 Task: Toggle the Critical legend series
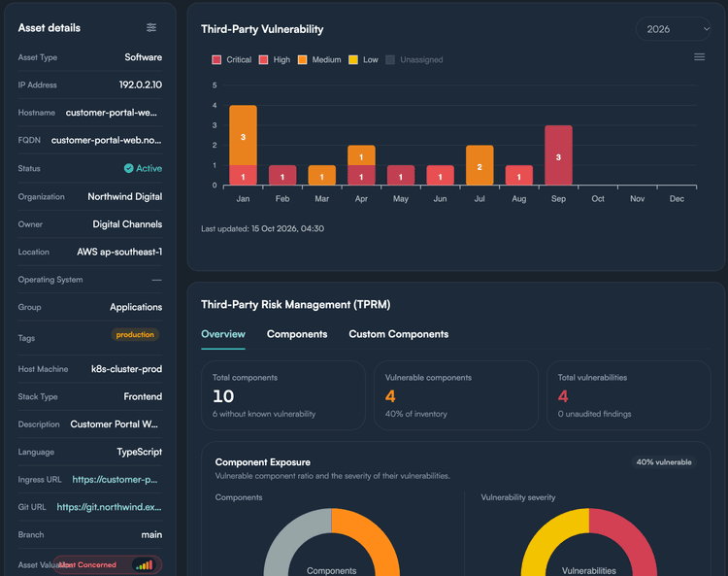click(232, 60)
